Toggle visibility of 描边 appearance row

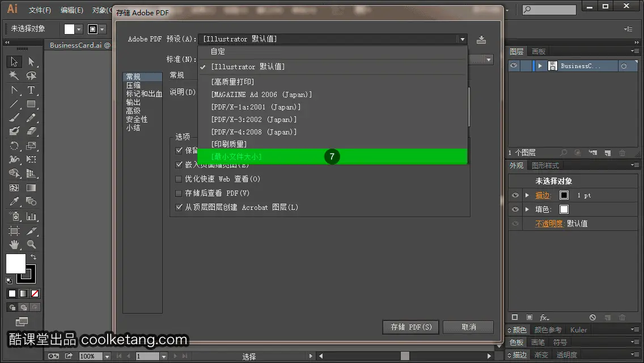(x=515, y=195)
